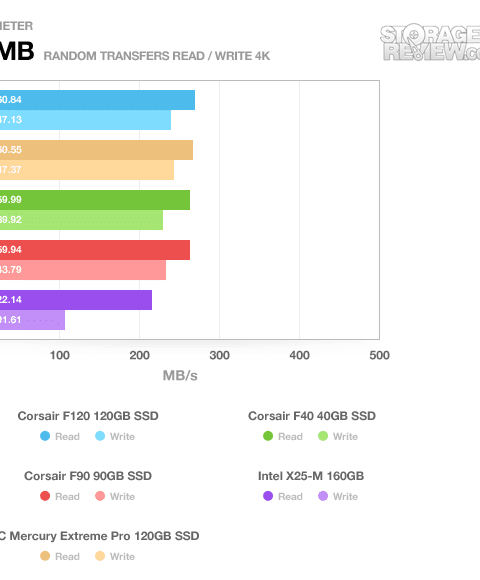480x580 pixels.
Task: Click the Mercury Extreme Pro Write peach legend dot
Action: [x=100, y=556]
